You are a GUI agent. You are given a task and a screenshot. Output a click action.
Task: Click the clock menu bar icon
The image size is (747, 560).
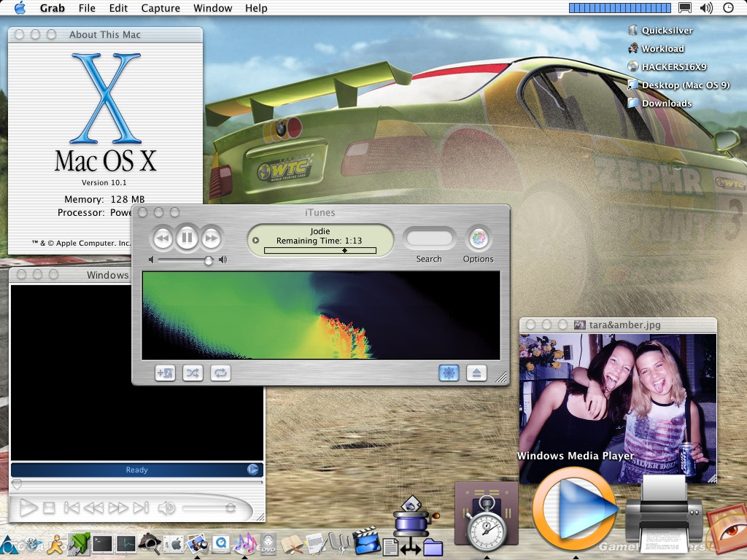(729, 7)
